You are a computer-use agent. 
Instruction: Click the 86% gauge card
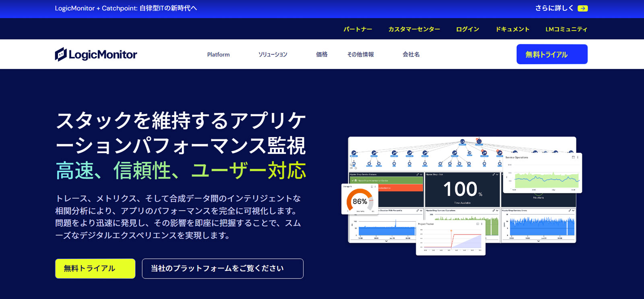pos(359,199)
